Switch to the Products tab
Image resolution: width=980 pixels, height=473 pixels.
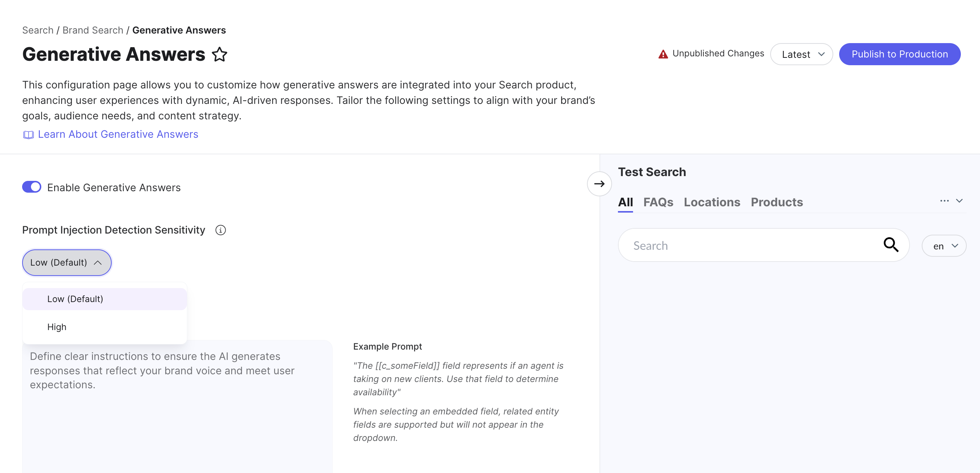pyautogui.click(x=776, y=202)
